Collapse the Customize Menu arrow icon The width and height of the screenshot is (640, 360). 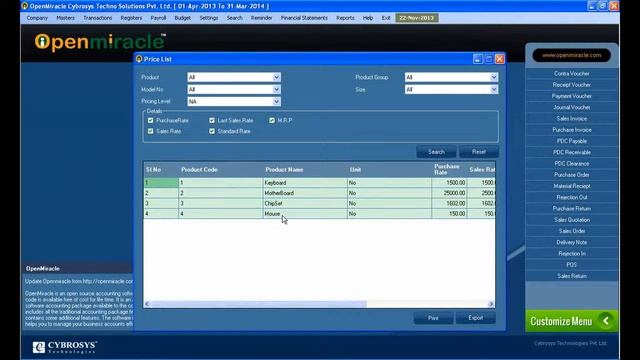click(606, 321)
